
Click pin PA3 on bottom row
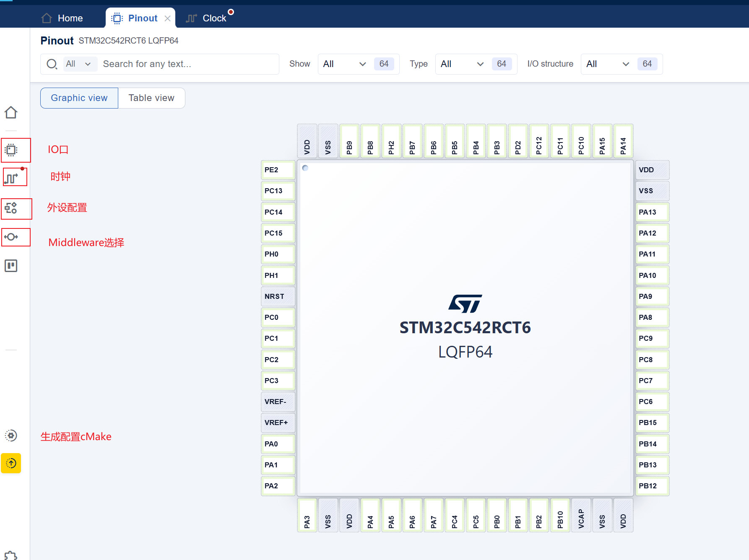coord(307,515)
